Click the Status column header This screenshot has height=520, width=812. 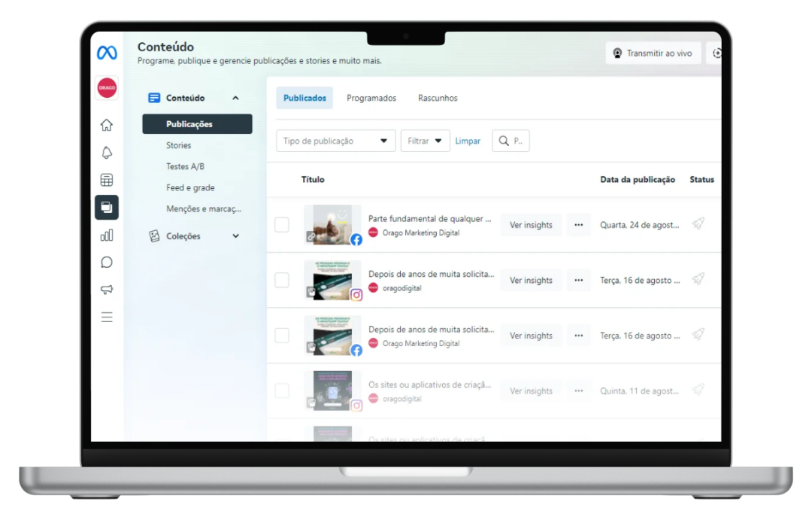pyautogui.click(x=701, y=179)
